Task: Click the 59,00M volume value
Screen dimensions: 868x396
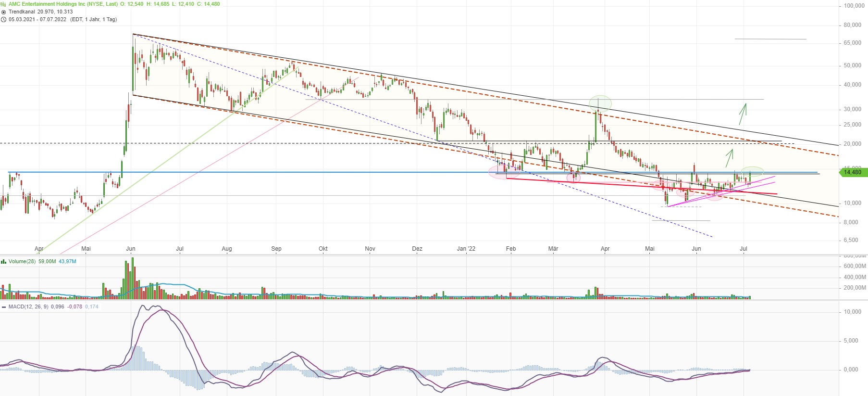Action: point(47,261)
